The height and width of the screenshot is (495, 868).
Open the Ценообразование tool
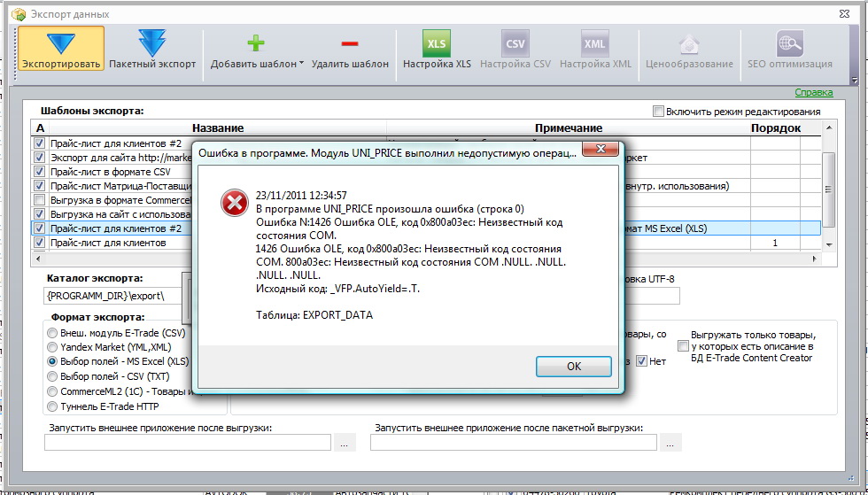point(689,48)
